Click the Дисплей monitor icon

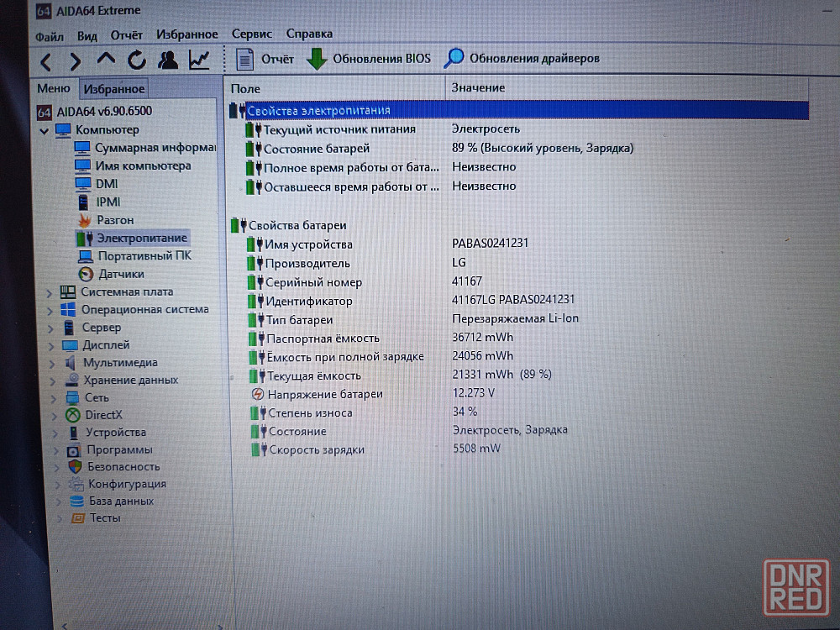[x=71, y=345]
